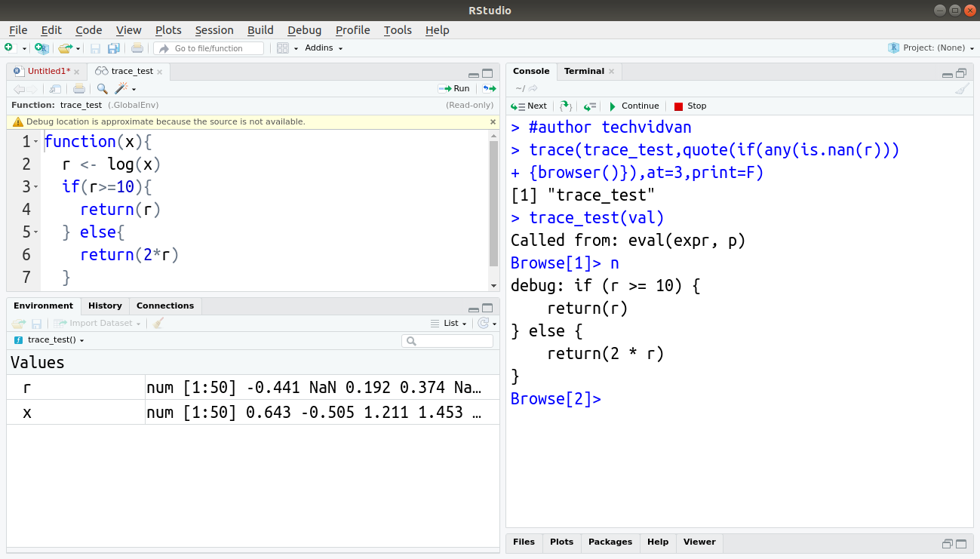
Task: Click the Run button in source pane
Action: tap(454, 89)
